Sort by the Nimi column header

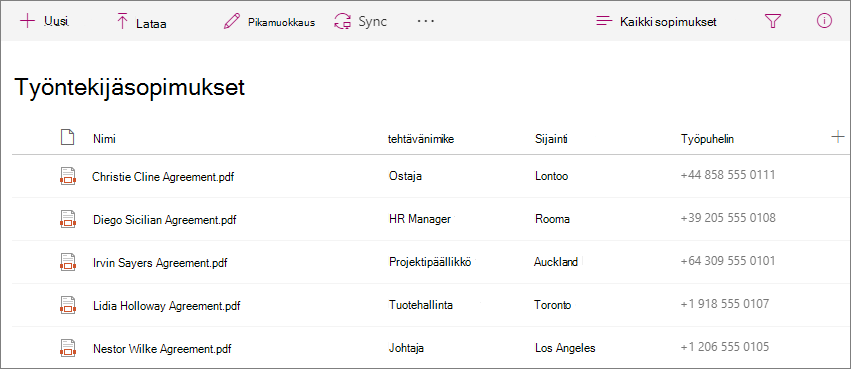coord(104,139)
